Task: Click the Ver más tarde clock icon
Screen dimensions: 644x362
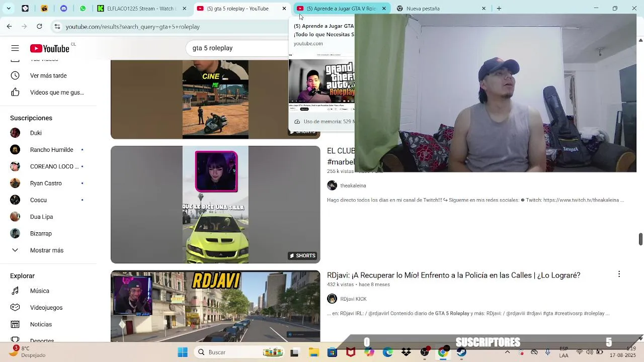Action: (15, 75)
